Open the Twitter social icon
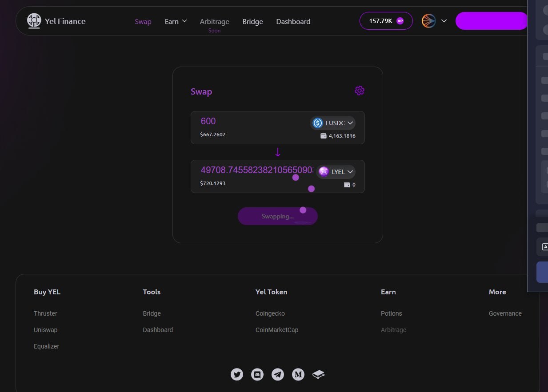 [237, 374]
